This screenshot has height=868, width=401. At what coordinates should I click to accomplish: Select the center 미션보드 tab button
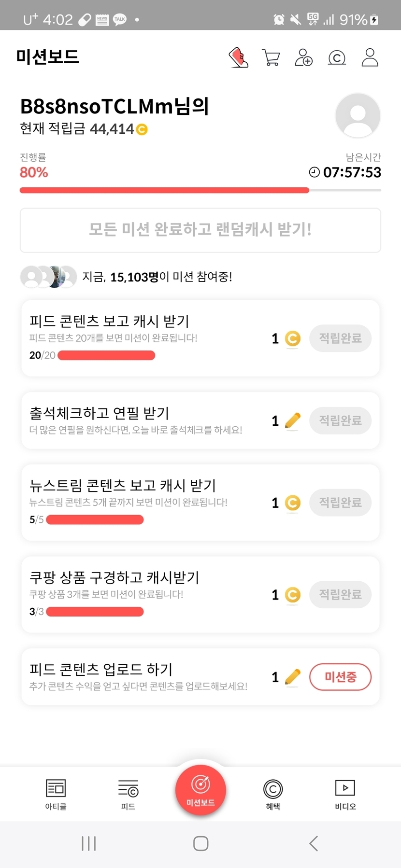point(200,790)
